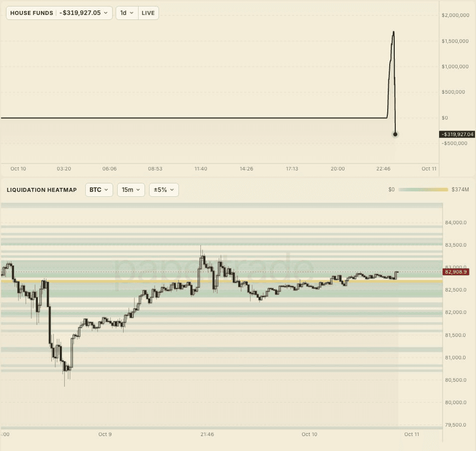Click the 03:20 time label

pyautogui.click(x=64, y=169)
